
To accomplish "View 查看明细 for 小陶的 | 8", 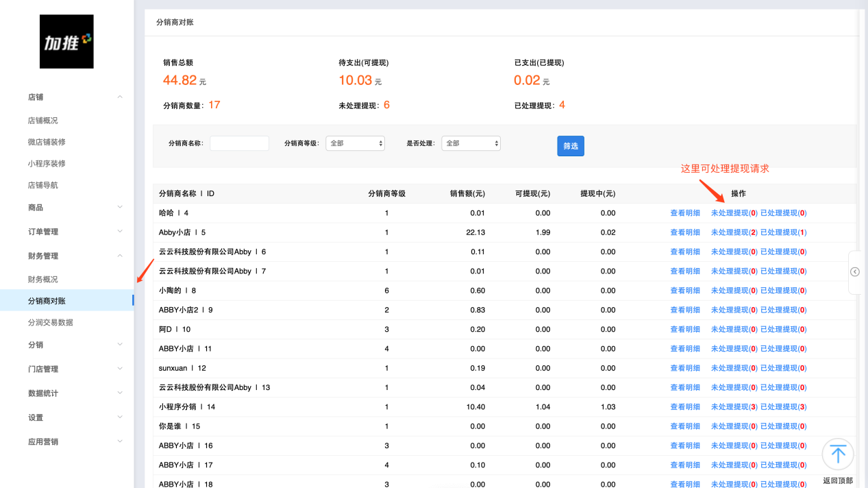I will point(685,291).
